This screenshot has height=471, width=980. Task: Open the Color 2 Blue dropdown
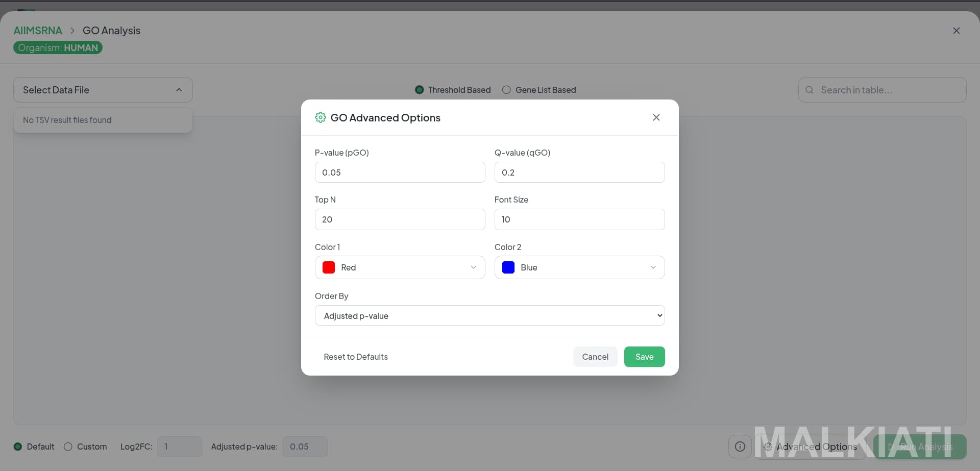pos(580,267)
